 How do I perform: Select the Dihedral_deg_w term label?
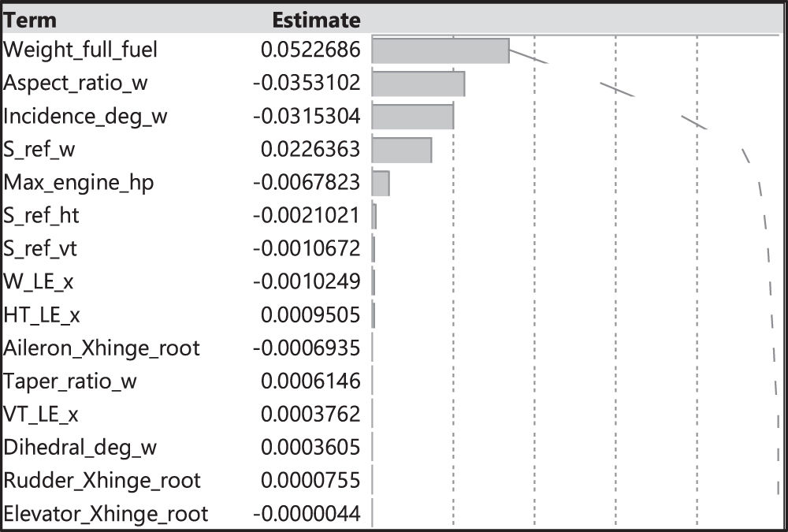(x=80, y=448)
